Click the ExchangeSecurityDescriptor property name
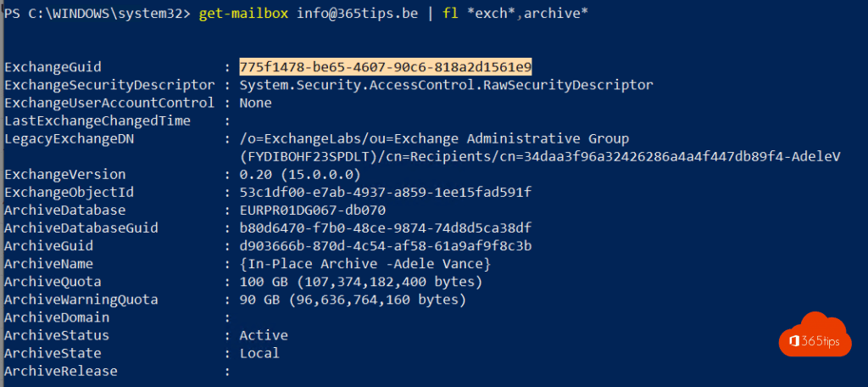The height and width of the screenshot is (387, 868). [x=109, y=85]
